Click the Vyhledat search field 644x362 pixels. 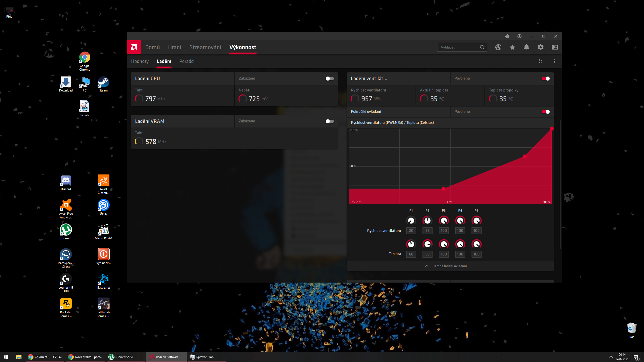point(458,47)
